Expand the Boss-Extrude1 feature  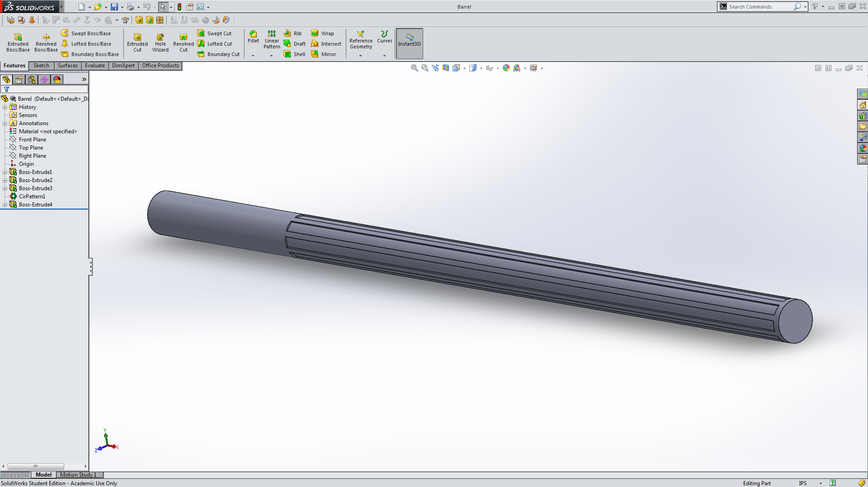click(5, 172)
